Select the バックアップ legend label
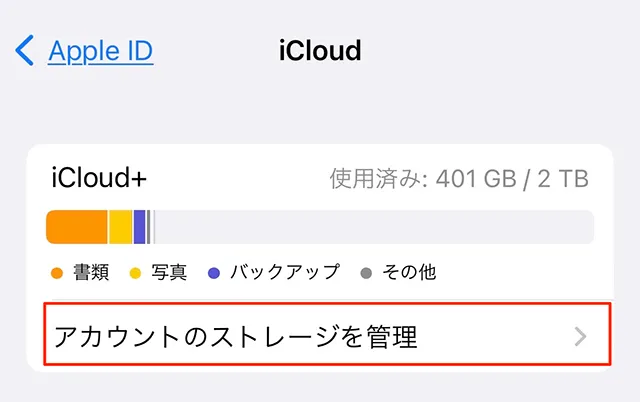Viewport: 640px width, 402px height. coord(284,272)
